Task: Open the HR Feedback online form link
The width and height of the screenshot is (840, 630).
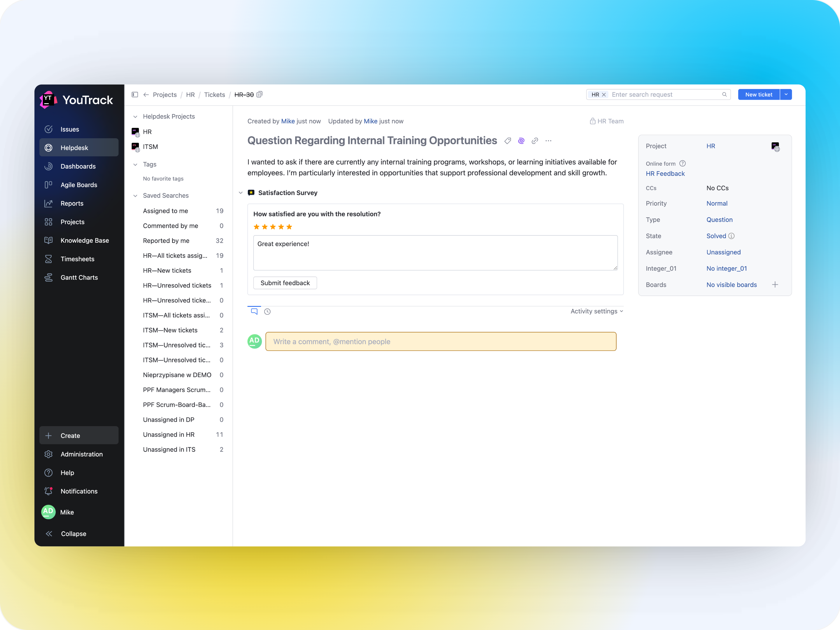Action: click(665, 174)
